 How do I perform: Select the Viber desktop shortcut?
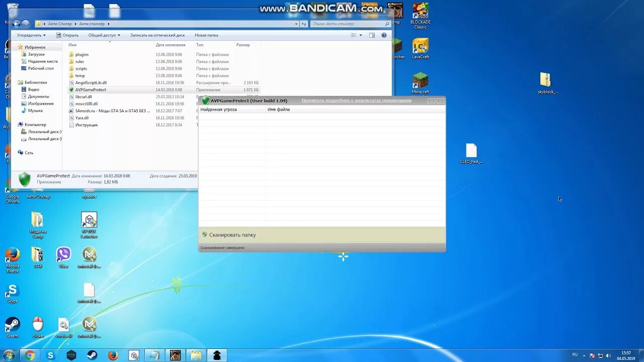click(x=63, y=257)
